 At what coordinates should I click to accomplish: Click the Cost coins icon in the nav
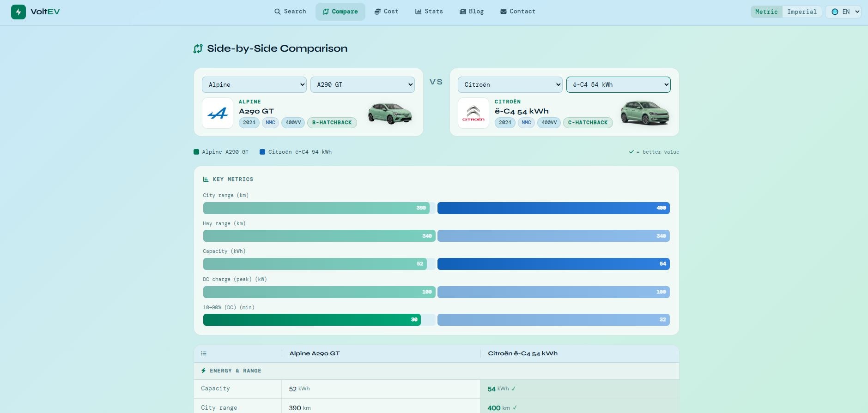pyautogui.click(x=377, y=12)
